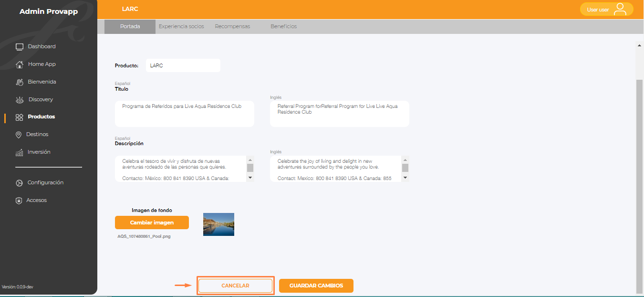Click the CANCELAR button

[x=235, y=286]
